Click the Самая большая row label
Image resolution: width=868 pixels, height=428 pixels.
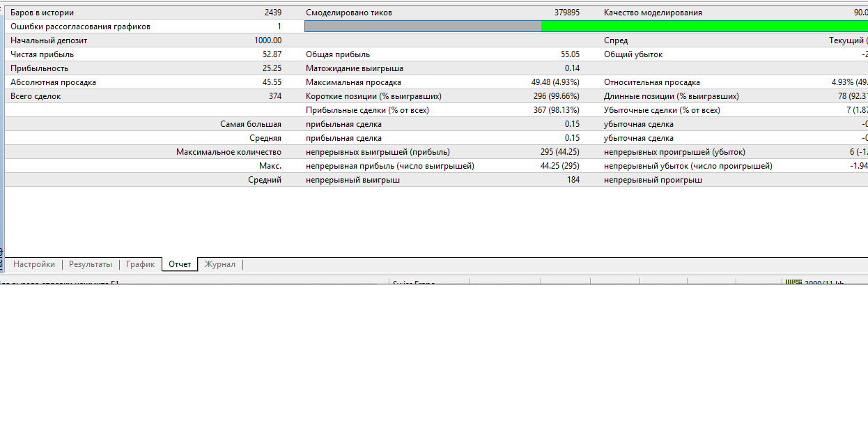(251, 124)
